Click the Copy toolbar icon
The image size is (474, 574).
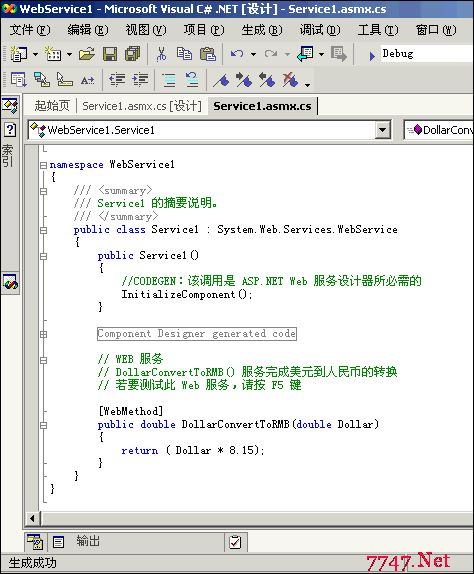coord(184,54)
